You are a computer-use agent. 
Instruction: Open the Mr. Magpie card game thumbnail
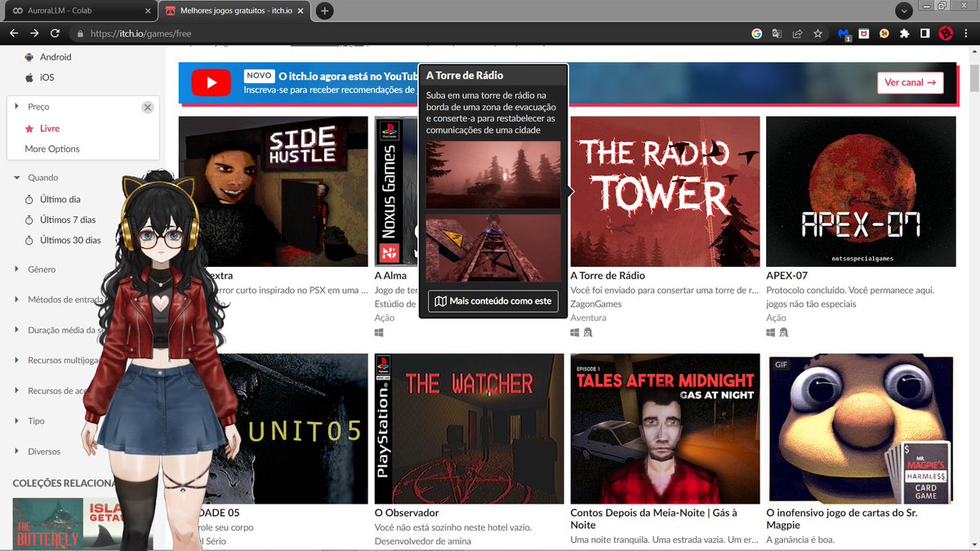[x=861, y=429]
